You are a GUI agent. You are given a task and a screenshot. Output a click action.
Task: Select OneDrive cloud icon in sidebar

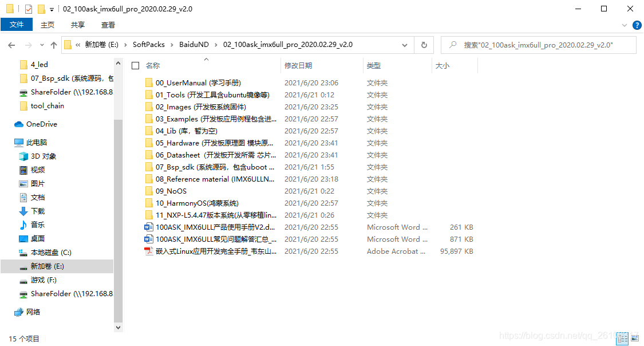[x=18, y=124]
